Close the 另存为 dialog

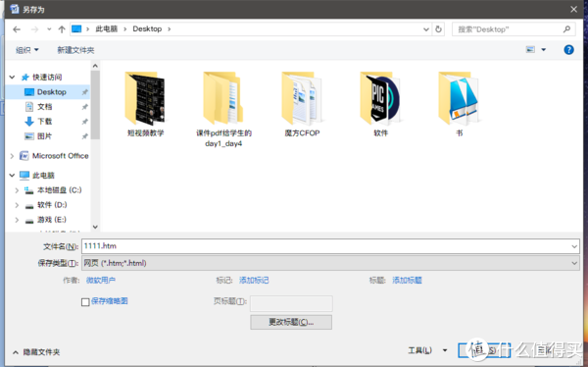click(573, 9)
